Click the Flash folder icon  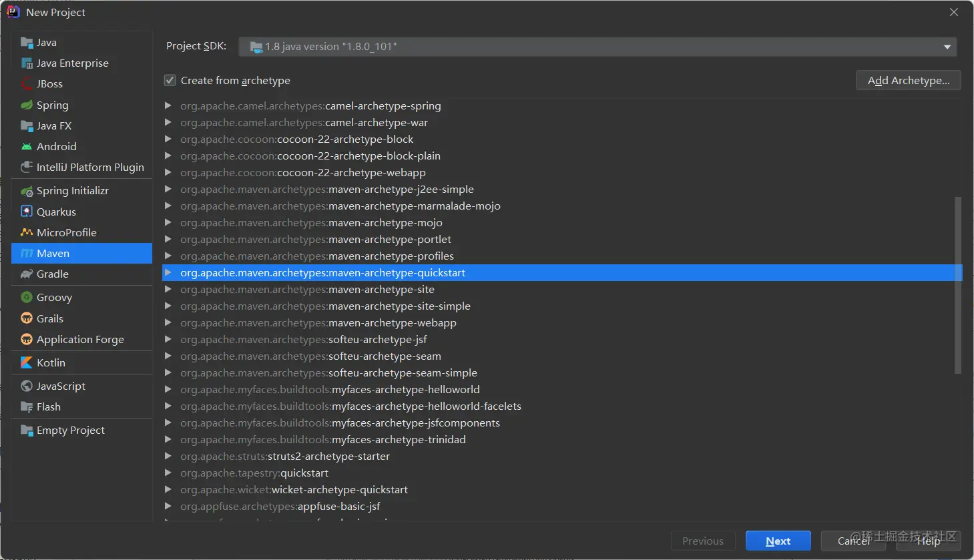(27, 407)
